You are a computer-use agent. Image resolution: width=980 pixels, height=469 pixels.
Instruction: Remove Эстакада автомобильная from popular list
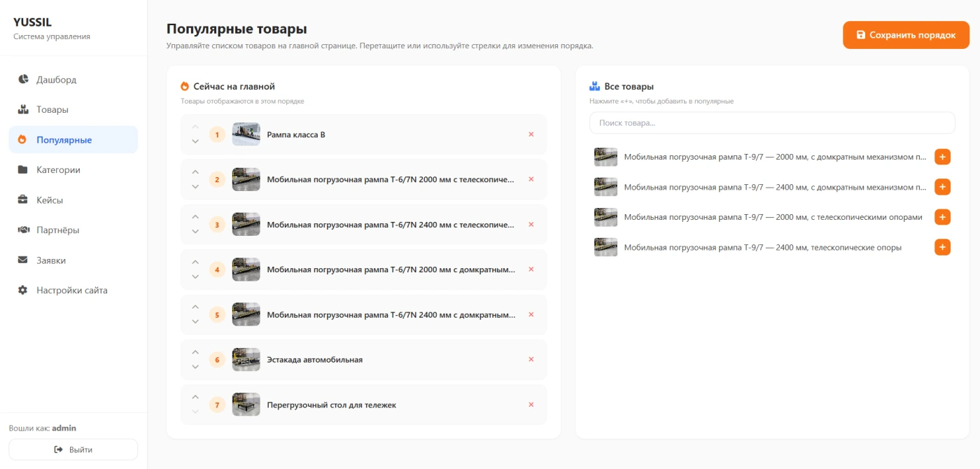(x=531, y=360)
